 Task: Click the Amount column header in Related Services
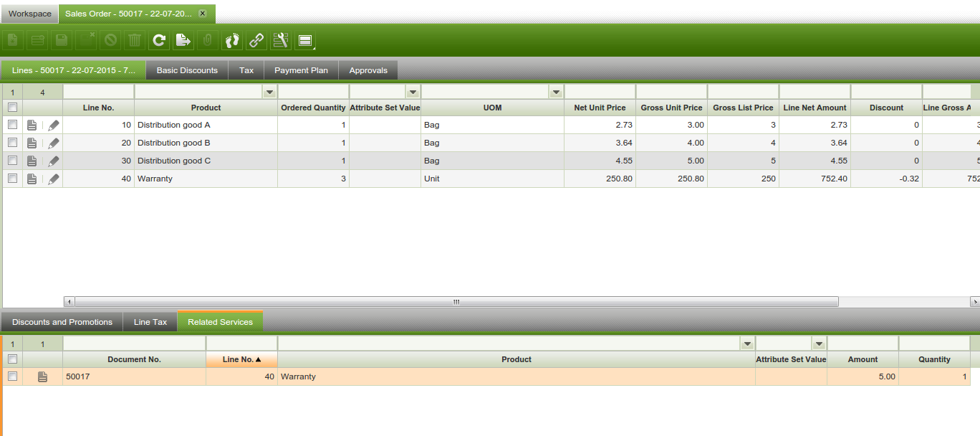pyautogui.click(x=863, y=359)
